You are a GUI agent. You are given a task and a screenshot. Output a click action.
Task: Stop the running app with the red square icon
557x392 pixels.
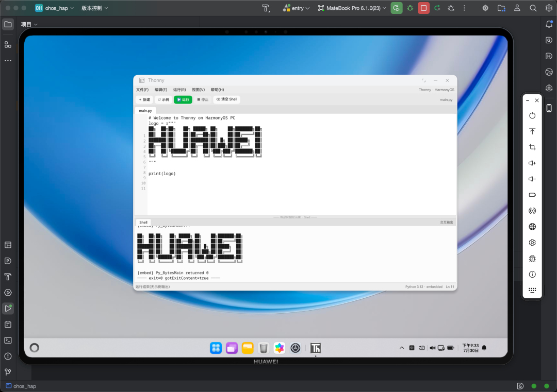tap(423, 8)
